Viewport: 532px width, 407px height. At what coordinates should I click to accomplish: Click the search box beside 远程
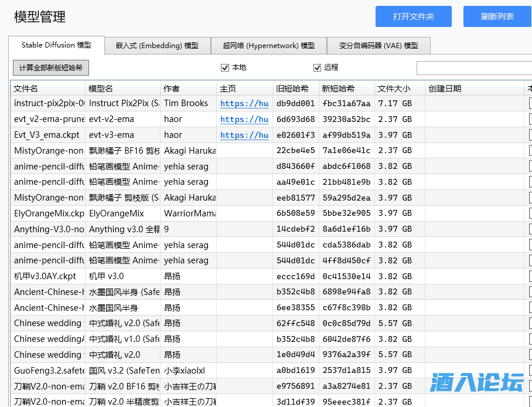473,68
